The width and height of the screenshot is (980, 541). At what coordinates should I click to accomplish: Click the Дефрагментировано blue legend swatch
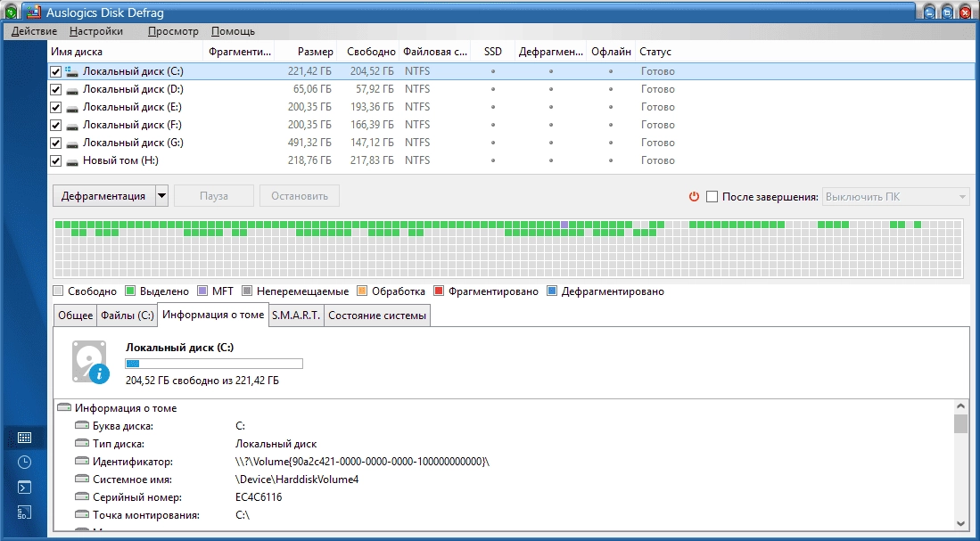(551, 291)
